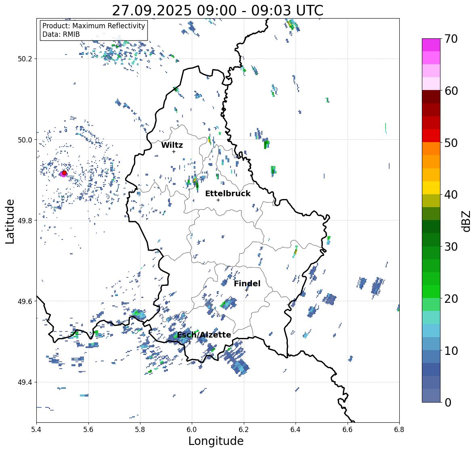Viewport: 476px width, 451px height.
Task: Click the colorbar tick value 70
Action: coord(451,39)
